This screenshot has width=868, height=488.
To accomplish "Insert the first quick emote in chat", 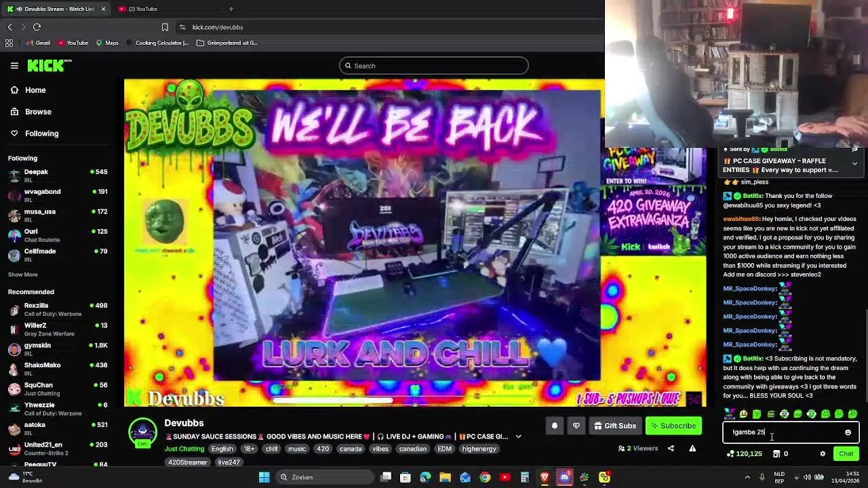I will tap(730, 413).
